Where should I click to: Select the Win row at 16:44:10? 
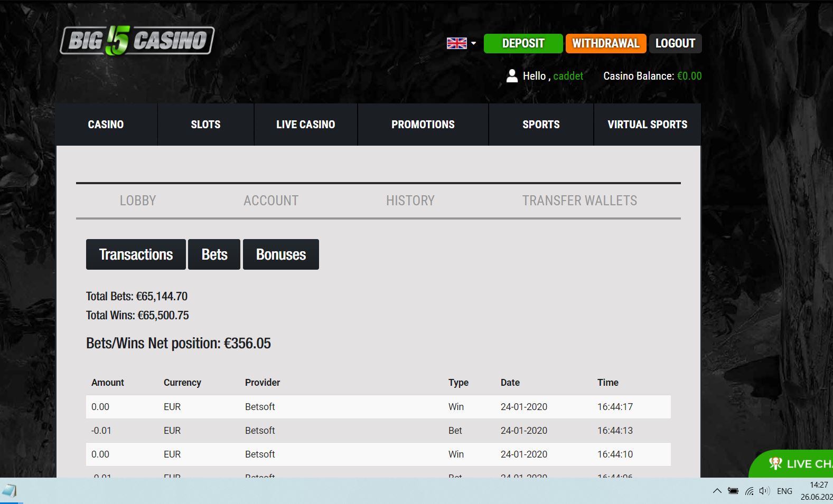pyautogui.click(x=378, y=454)
